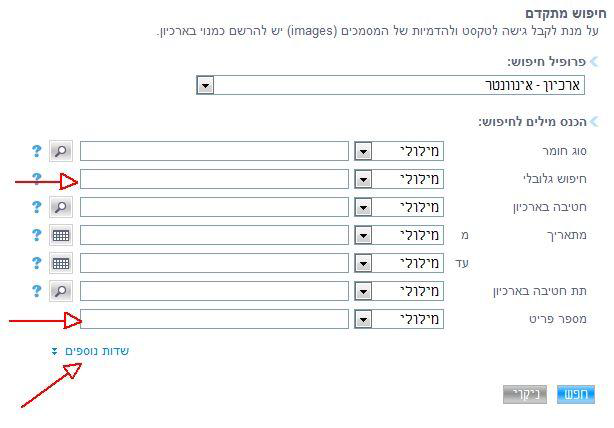Click the סוג חומר text input field
The width and height of the screenshot is (614, 428).
tap(214, 151)
